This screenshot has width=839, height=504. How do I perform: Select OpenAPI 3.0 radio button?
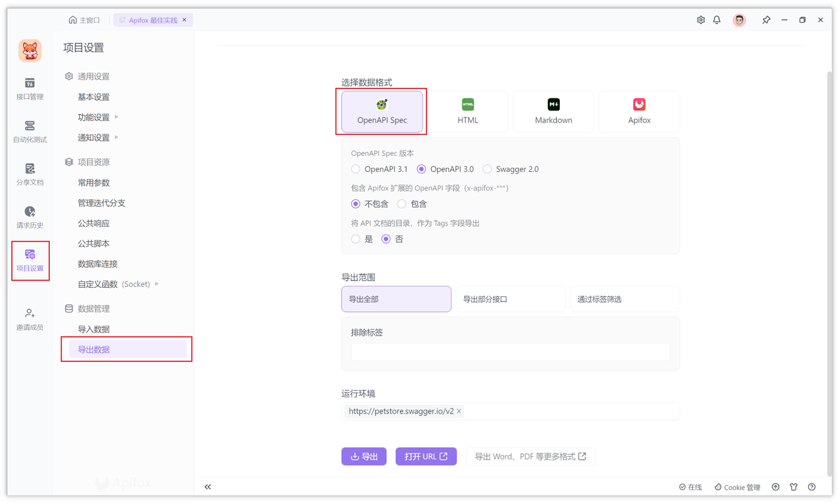[421, 169]
